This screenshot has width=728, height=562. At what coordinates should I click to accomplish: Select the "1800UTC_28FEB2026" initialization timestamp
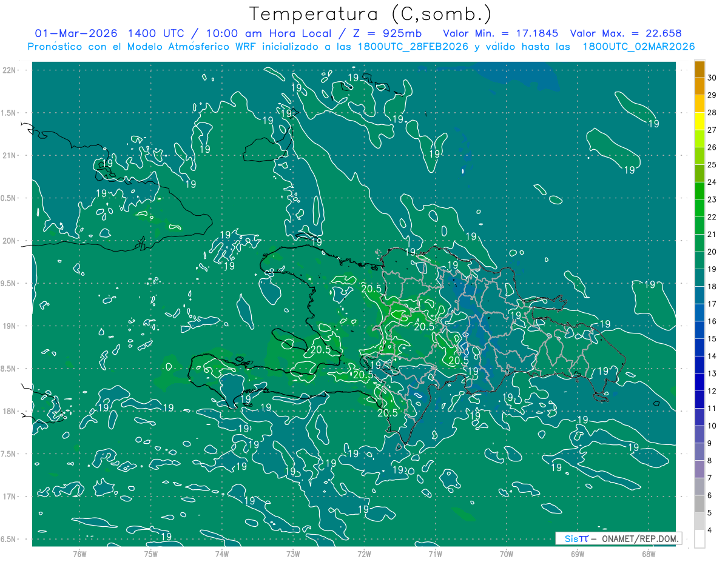click(x=412, y=47)
